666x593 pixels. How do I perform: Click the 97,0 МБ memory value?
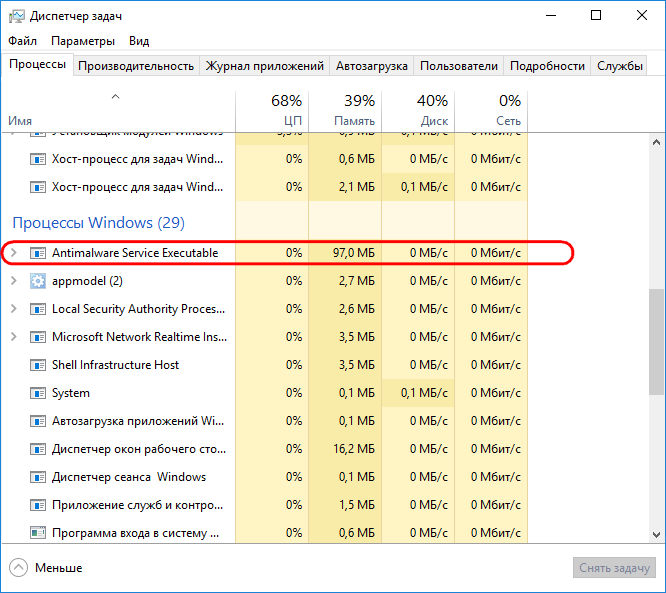pos(354,253)
